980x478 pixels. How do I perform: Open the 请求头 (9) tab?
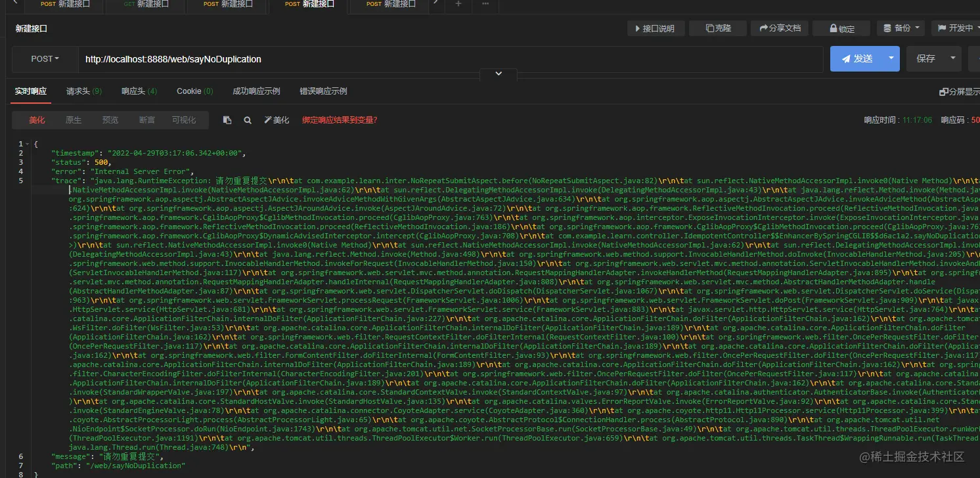(84, 91)
